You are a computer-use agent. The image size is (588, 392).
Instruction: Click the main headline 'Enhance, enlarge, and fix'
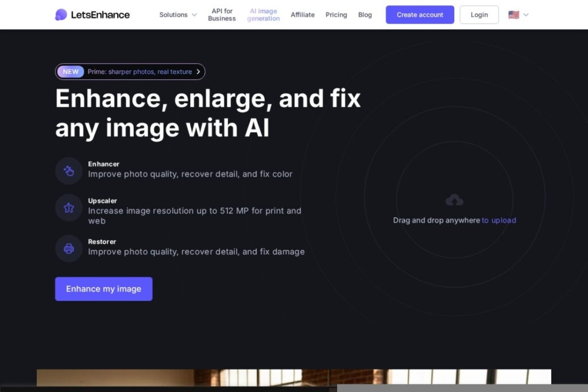pos(208,99)
